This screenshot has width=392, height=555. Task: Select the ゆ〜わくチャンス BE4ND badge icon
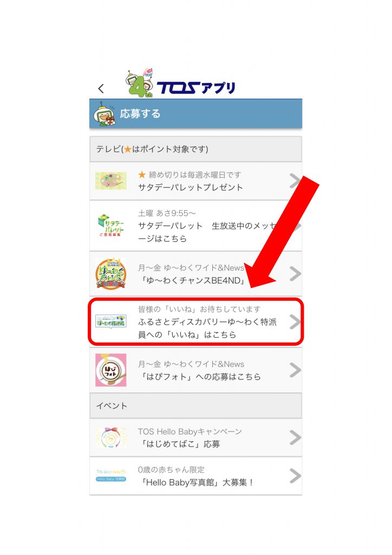tap(111, 274)
